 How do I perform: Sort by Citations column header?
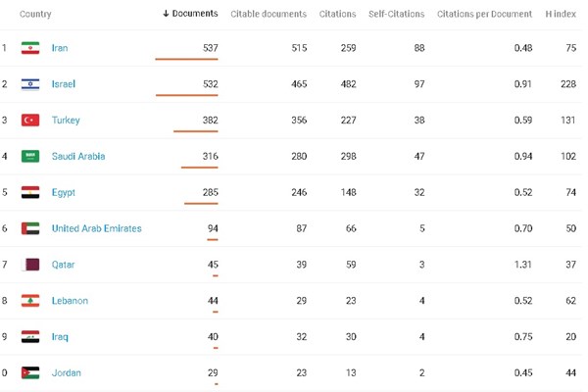(337, 14)
